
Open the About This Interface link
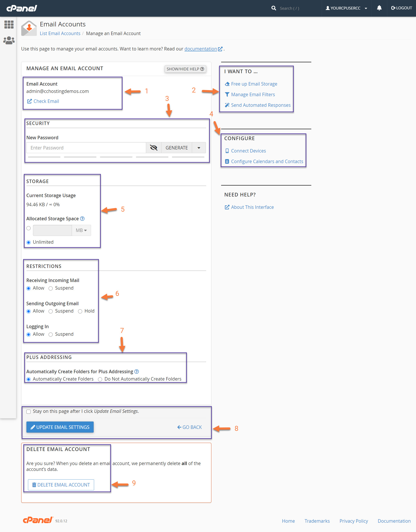(252, 207)
